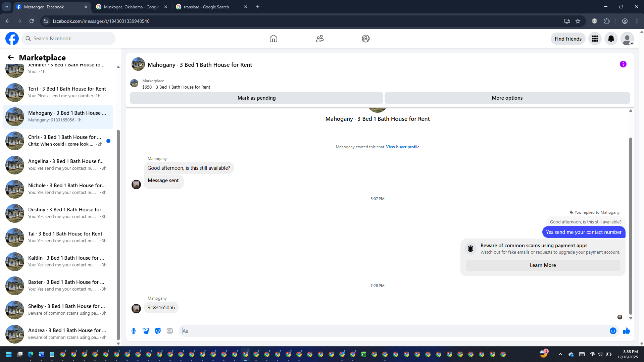
Task: Click the chat messages scrollbar
Action: pyautogui.click(x=631, y=225)
